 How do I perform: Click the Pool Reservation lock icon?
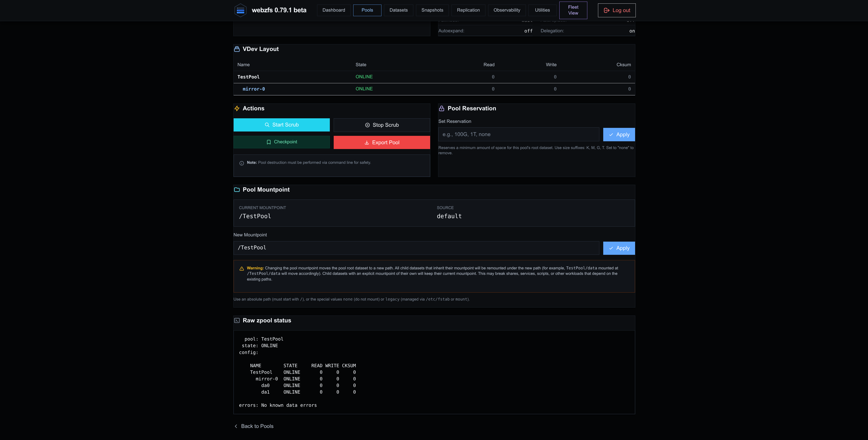pos(442,109)
